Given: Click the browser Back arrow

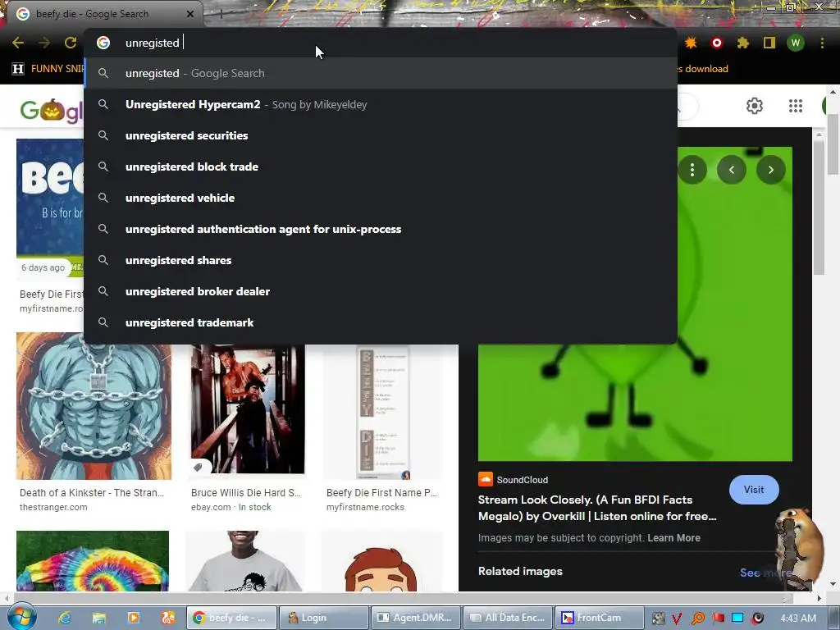Looking at the screenshot, I should pyautogui.click(x=18, y=43).
